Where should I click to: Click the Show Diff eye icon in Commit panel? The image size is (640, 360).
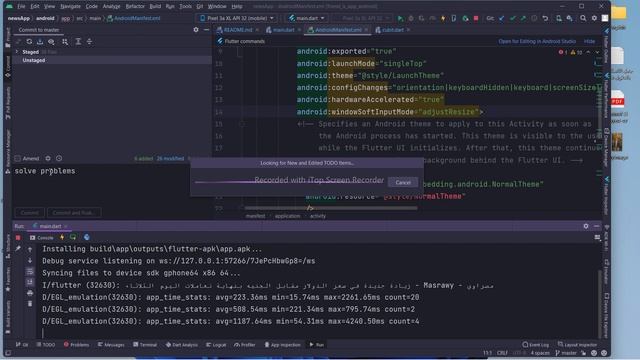pyautogui.click(x=51, y=42)
